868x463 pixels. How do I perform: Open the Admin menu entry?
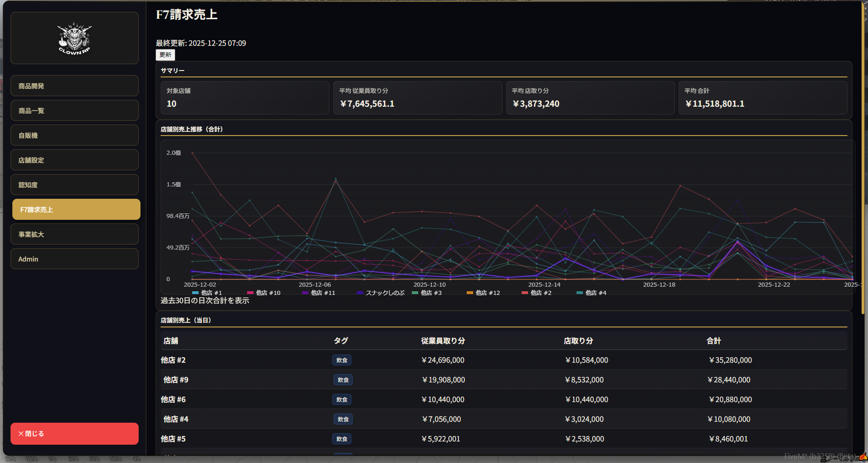tap(75, 259)
